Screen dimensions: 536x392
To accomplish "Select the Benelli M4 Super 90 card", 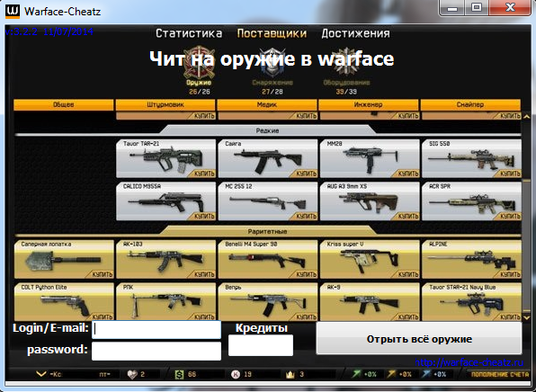I will coord(268,259).
